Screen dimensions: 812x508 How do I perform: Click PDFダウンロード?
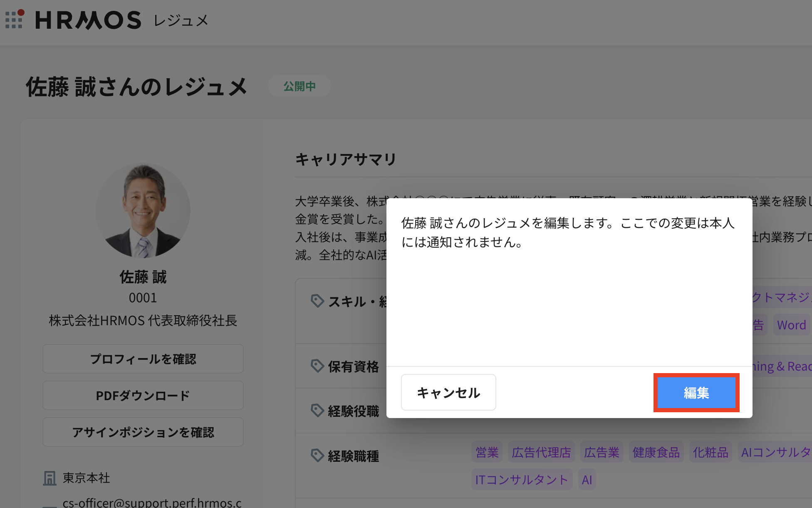tap(143, 395)
